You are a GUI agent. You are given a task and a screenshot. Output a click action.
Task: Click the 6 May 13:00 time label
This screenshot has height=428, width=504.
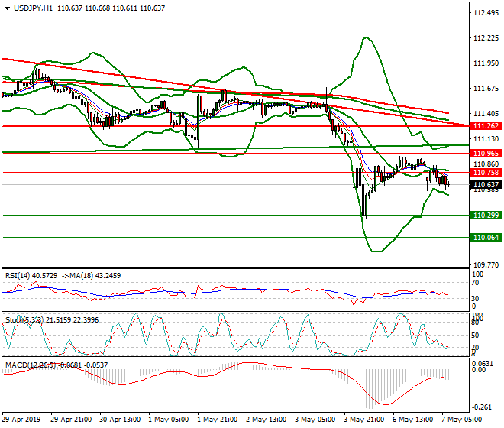(412, 420)
